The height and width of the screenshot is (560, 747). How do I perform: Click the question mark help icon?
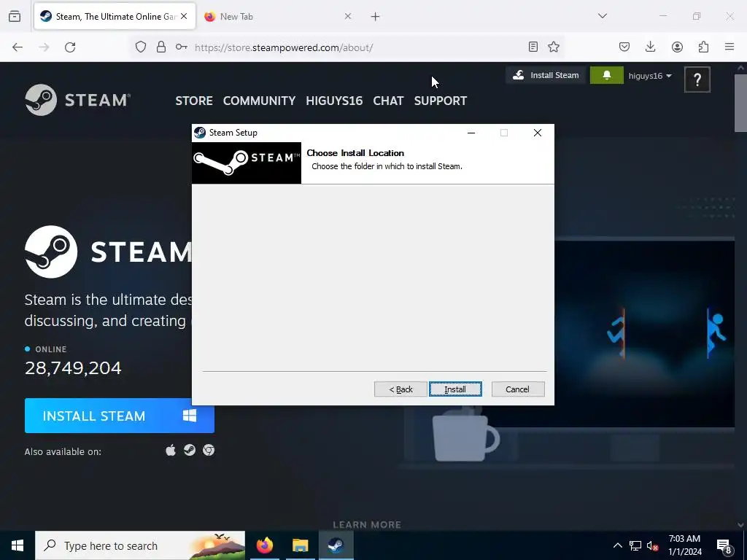697,79
